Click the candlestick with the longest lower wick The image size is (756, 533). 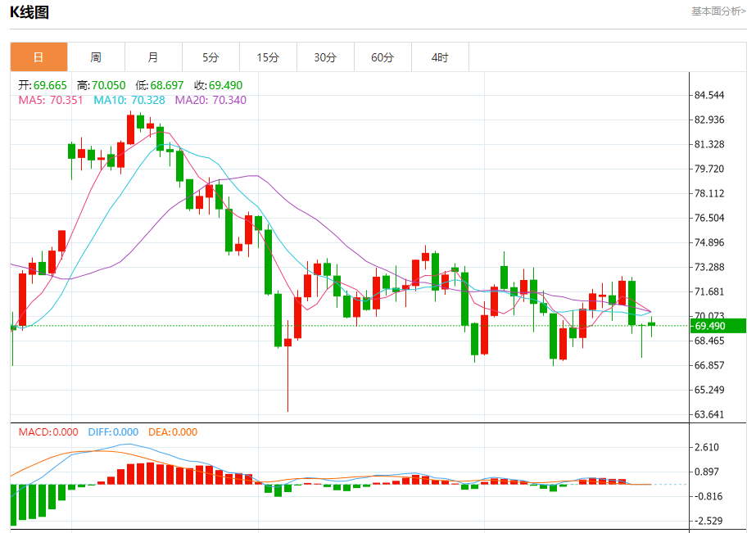[x=287, y=342]
